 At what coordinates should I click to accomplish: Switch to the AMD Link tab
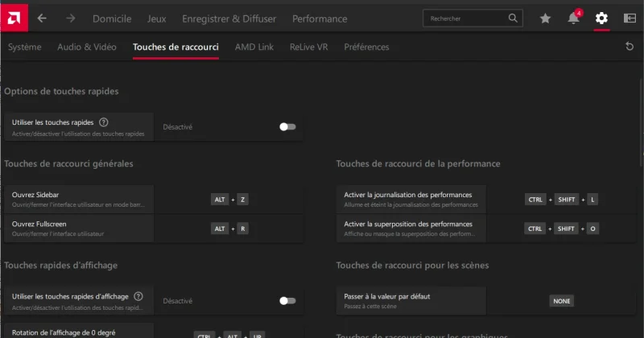pos(254,47)
